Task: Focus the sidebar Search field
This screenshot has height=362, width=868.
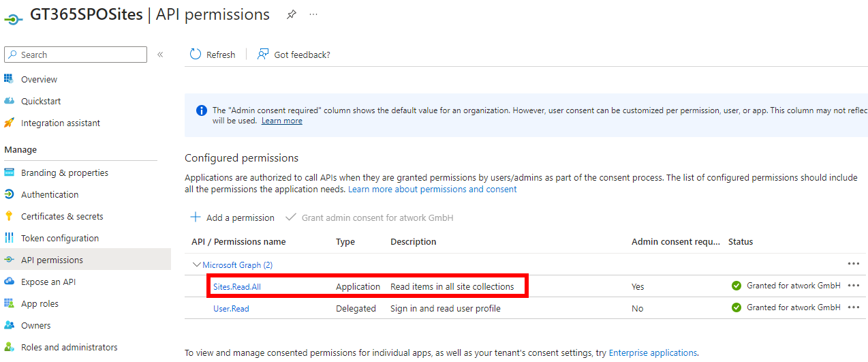Action: click(76, 55)
